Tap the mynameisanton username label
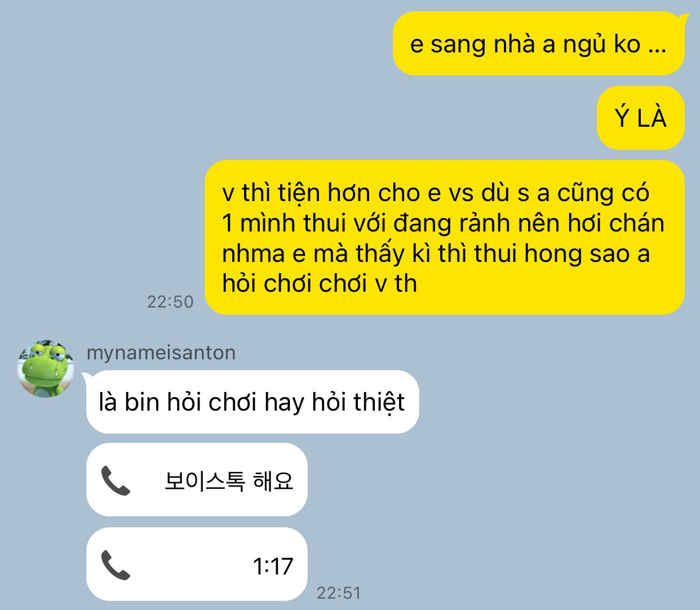700x610 pixels. point(161,353)
